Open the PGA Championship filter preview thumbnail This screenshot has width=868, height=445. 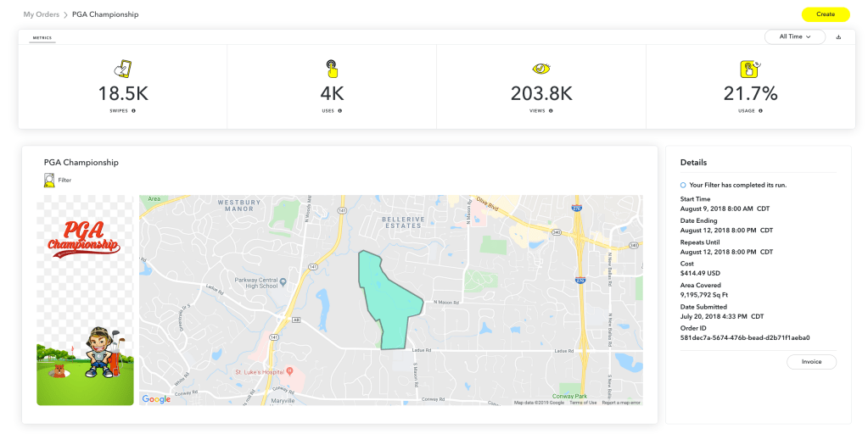[x=85, y=300]
